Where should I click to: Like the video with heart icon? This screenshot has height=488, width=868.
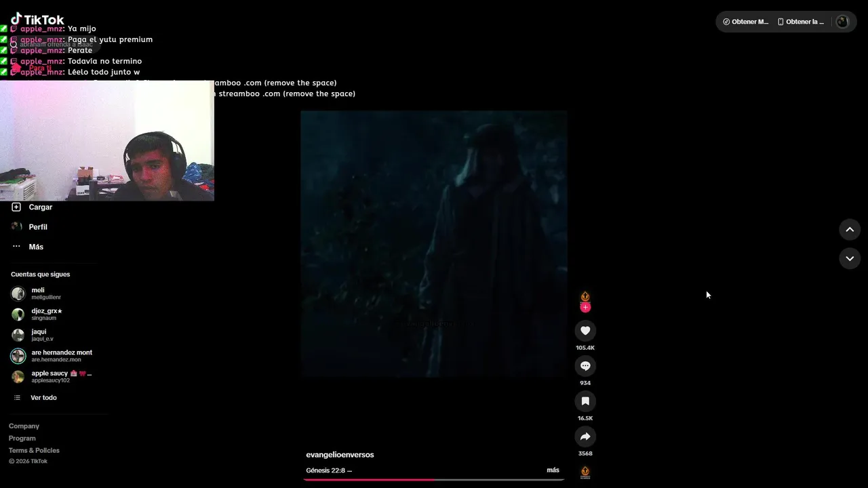[x=585, y=331]
